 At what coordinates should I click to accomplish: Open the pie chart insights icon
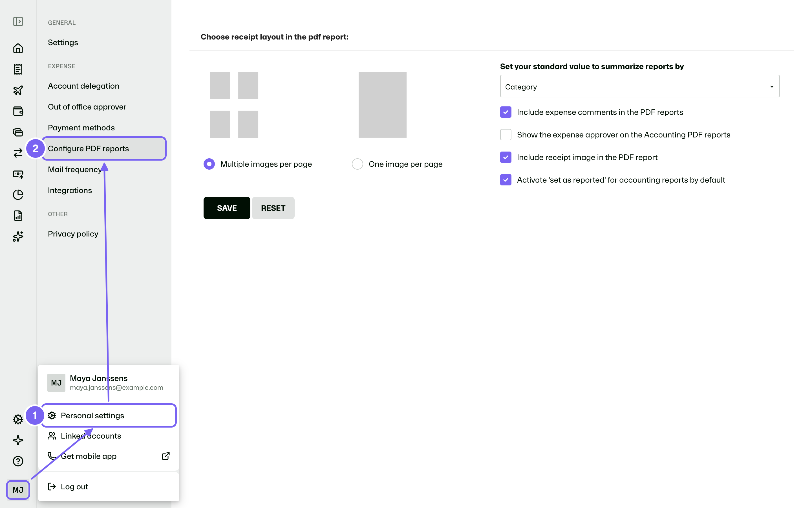pyautogui.click(x=18, y=194)
